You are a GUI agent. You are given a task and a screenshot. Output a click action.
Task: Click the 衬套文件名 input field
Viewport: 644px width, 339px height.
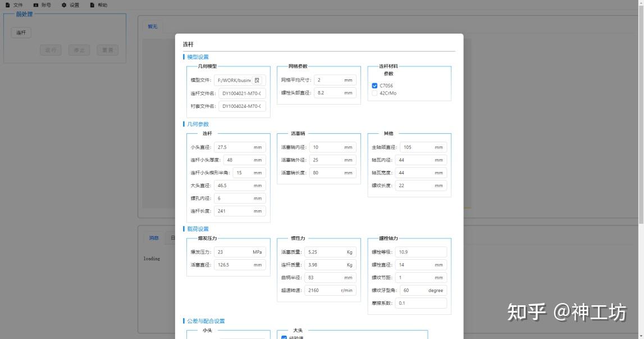[242, 106]
